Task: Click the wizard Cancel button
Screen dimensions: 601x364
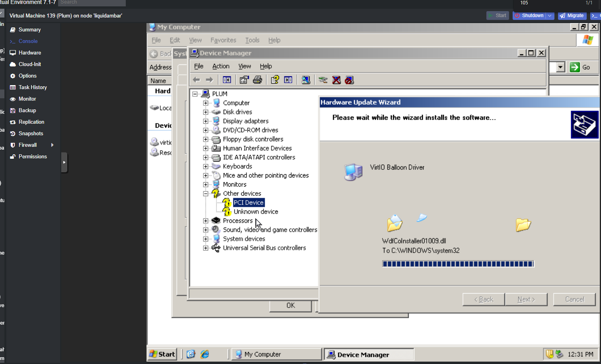Action: (x=574, y=300)
